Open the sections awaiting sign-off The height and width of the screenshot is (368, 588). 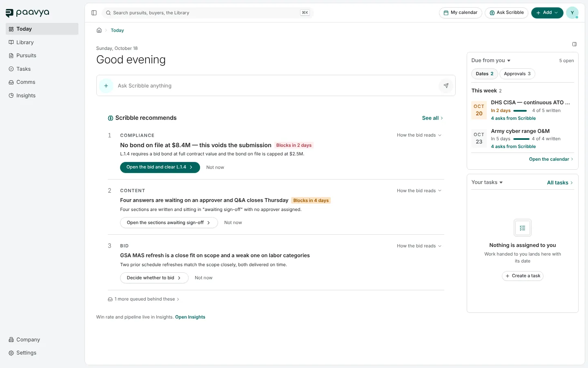169,223
